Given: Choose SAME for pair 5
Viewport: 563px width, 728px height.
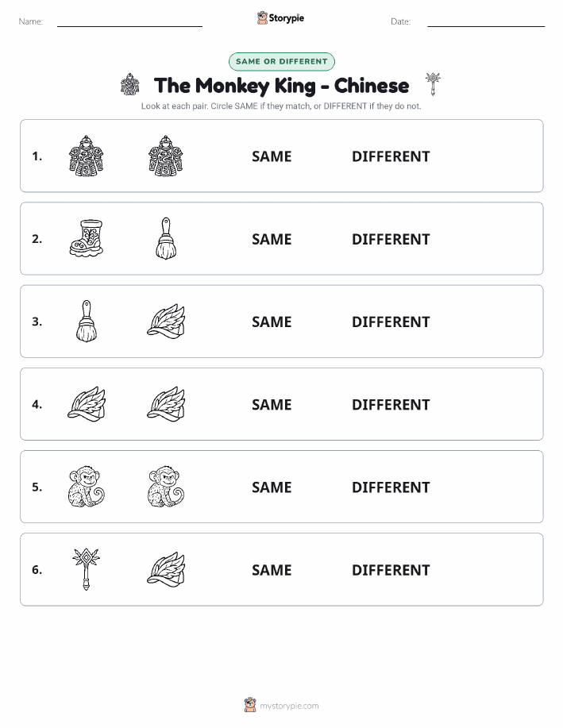Looking at the screenshot, I should point(272,487).
